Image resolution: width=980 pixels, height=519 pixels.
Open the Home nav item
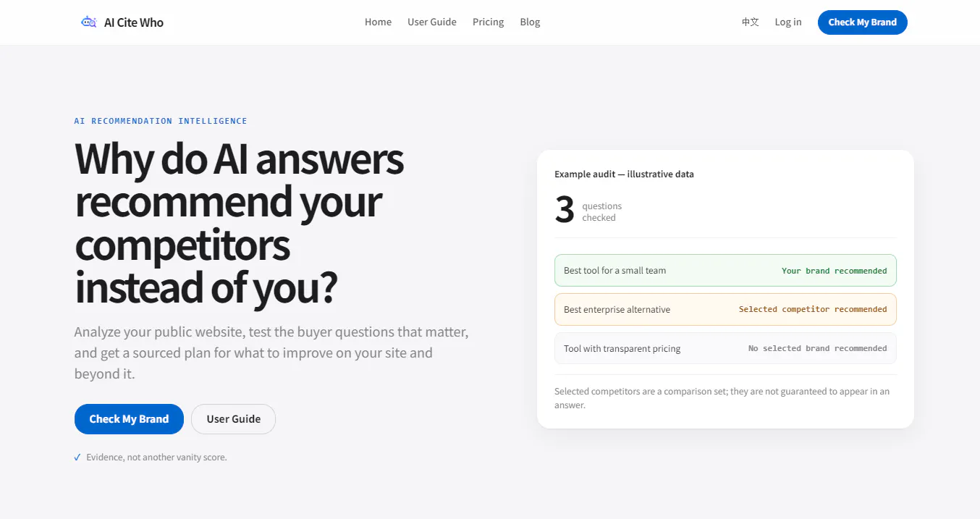(378, 22)
